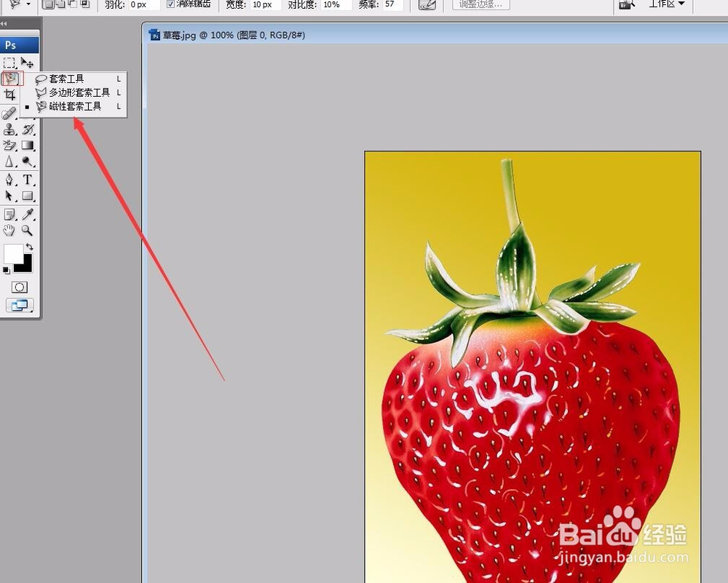The height and width of the screenshot is (583, 728).
Task: Click the frequency 57 field
Action: 393,4
